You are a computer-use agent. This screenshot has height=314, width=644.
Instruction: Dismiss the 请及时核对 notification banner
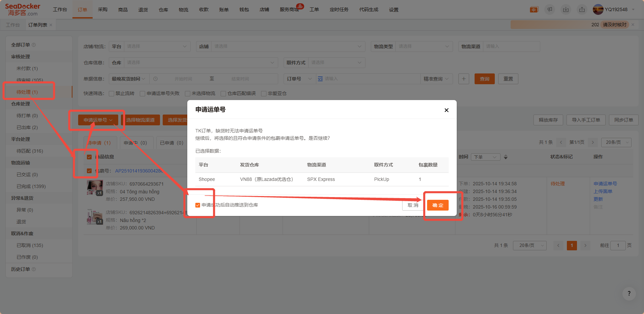633,25
